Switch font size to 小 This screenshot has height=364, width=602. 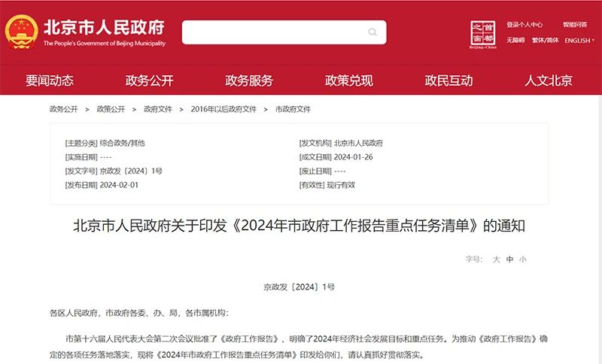click(x=523, y=259)
